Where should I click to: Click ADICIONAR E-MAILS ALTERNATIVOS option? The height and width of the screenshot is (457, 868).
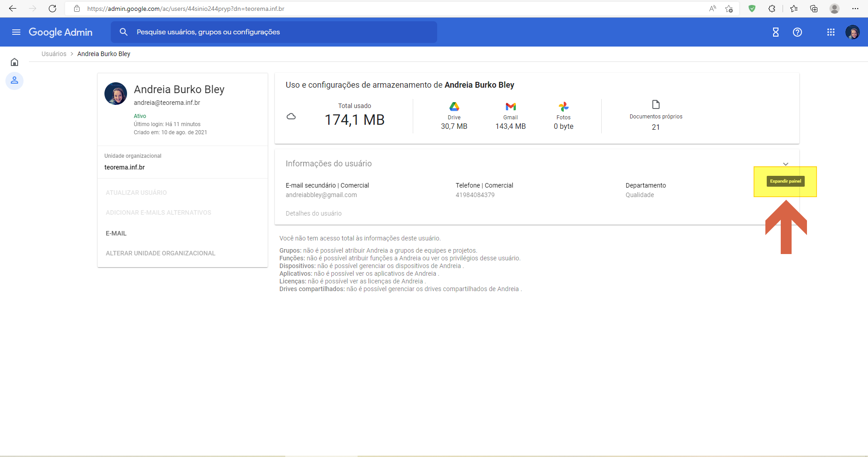(158, 212)
